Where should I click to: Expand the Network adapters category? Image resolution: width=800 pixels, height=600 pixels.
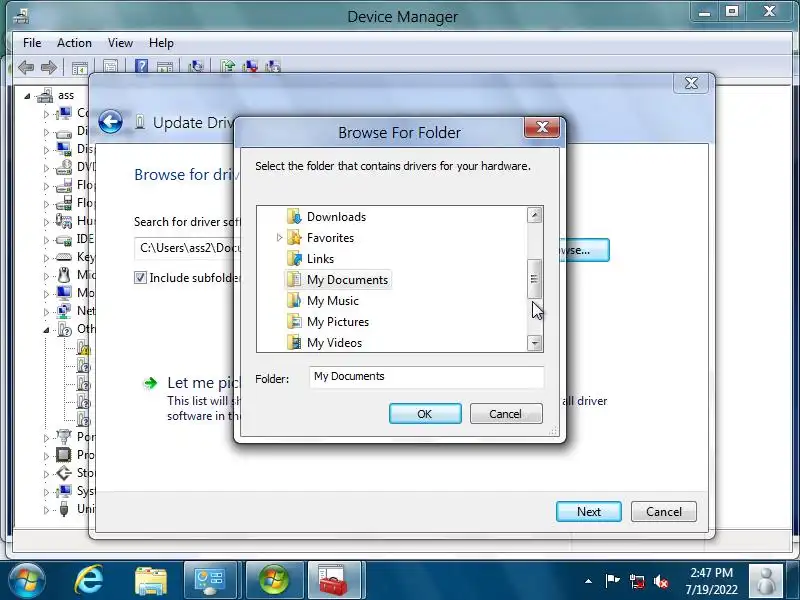click(46, 312)
